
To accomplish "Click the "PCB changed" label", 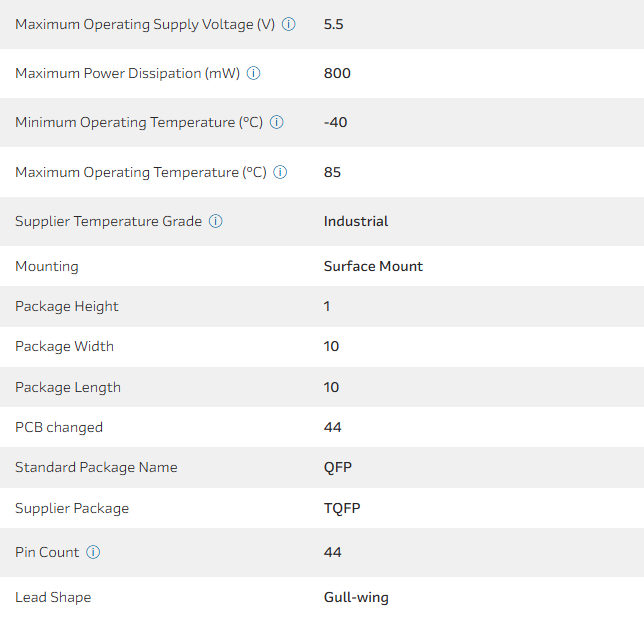I will point(59,427).
